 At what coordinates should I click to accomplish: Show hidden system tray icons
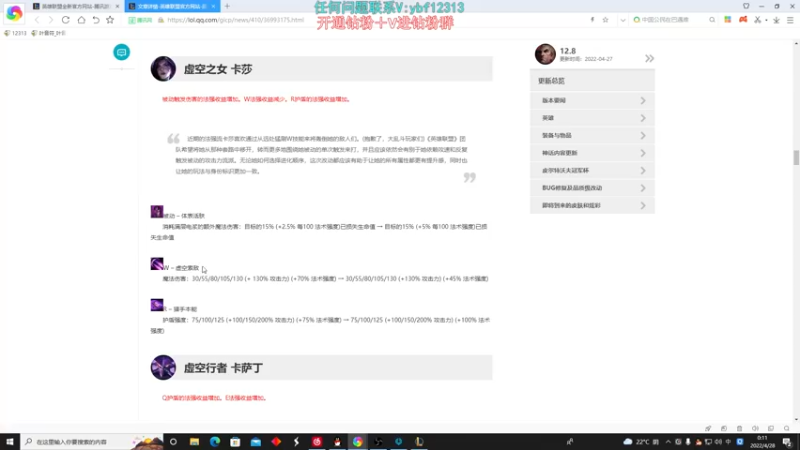coord(668,441)
